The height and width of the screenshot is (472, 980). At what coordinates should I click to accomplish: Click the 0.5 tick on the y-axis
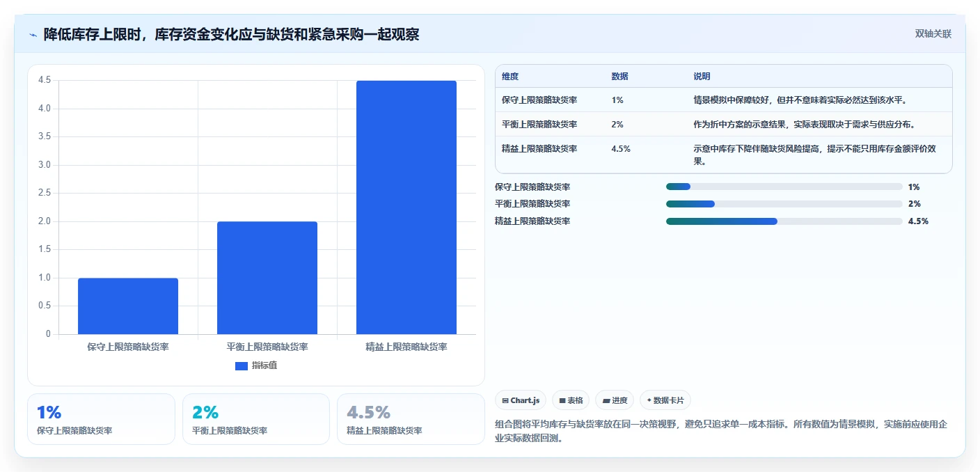point(45,306)
